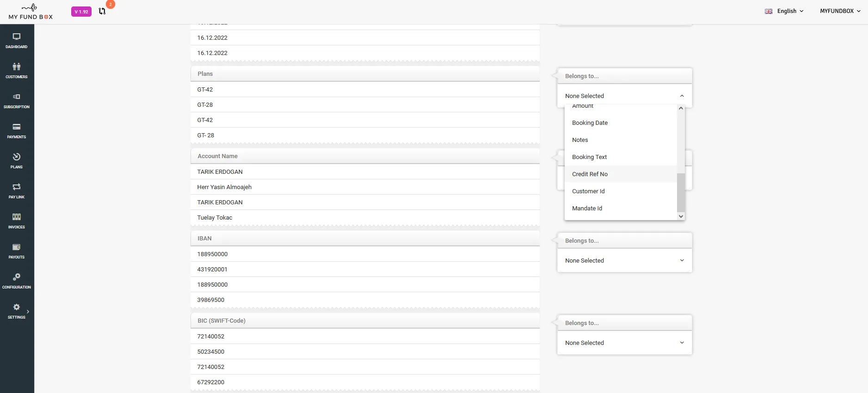This screenshot has width=868, height=393.
Task: Choose 'Credit Ref No' option
Action: click(621, 174)
